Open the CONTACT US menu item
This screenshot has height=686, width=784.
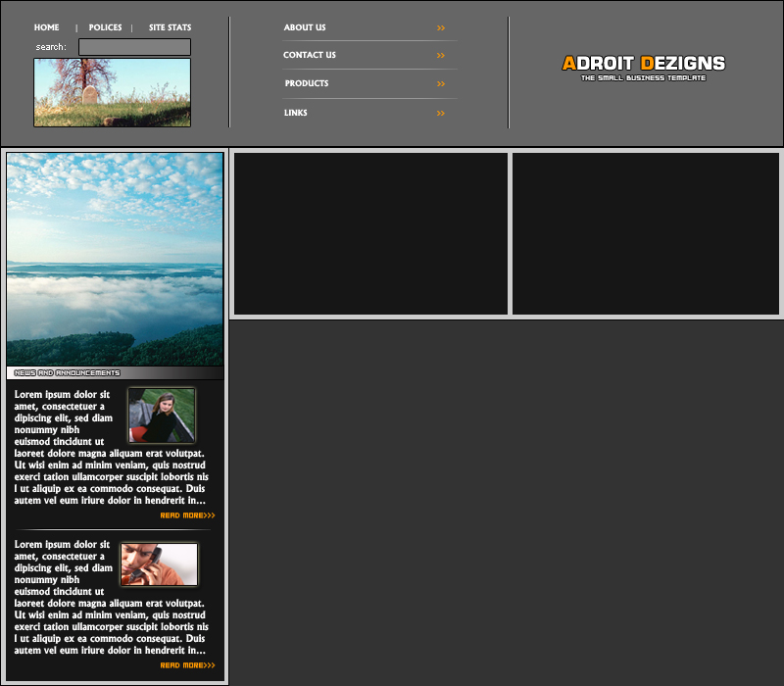310,55
